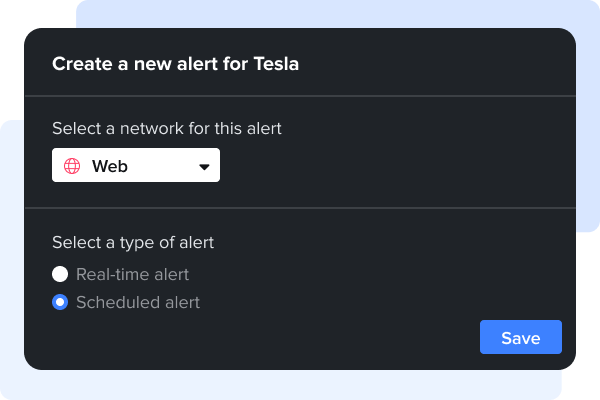Click the "Web" text in network selector
Image resolution: width=600 pixels, height=400 pixels.
point(110,167)
